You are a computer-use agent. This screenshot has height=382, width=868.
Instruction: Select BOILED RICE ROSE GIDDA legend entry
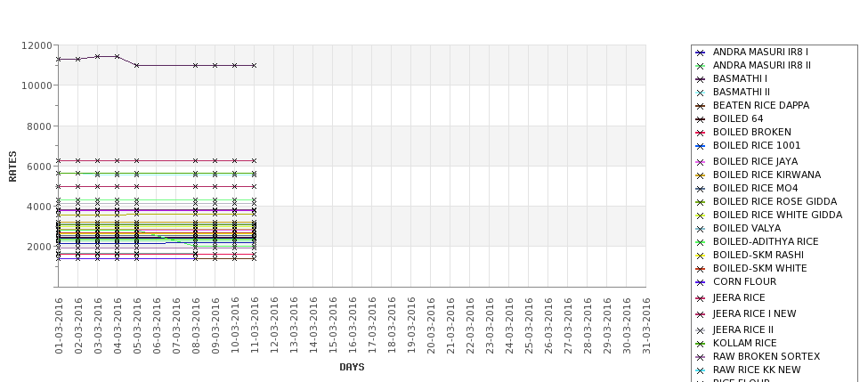775,201
